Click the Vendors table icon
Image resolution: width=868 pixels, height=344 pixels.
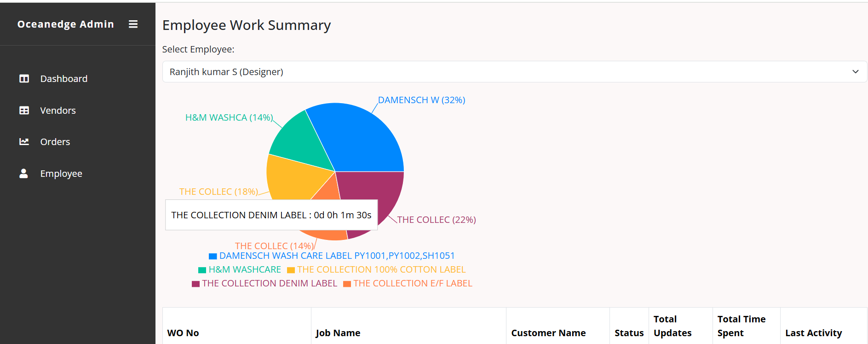[x=24, y=111]
